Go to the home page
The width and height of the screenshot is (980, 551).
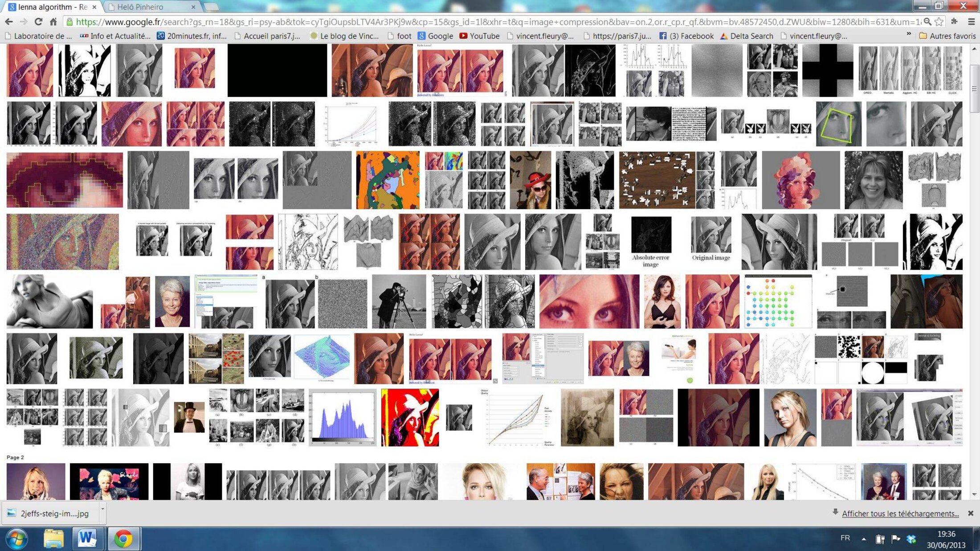click(53, 21)
